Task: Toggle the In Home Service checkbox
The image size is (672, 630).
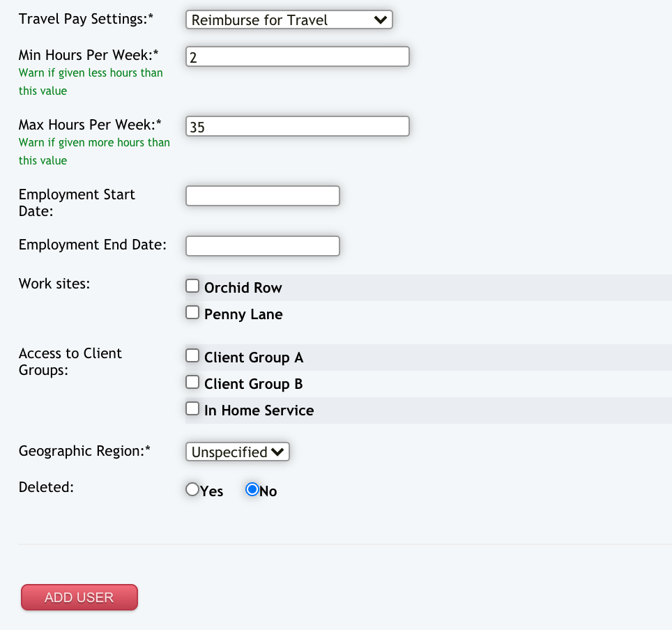Action: tap(192, 409)
